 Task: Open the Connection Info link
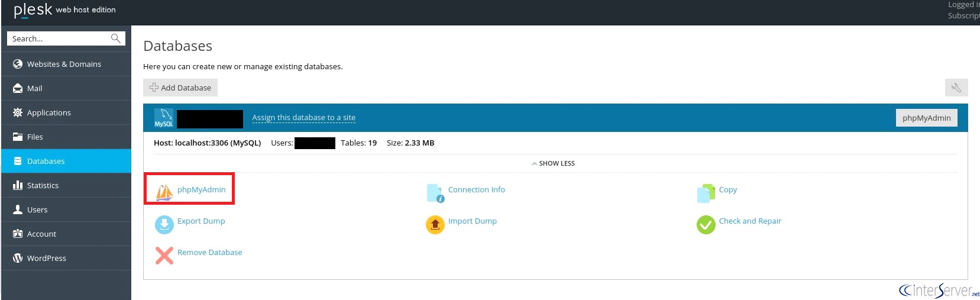coord(477,189)
